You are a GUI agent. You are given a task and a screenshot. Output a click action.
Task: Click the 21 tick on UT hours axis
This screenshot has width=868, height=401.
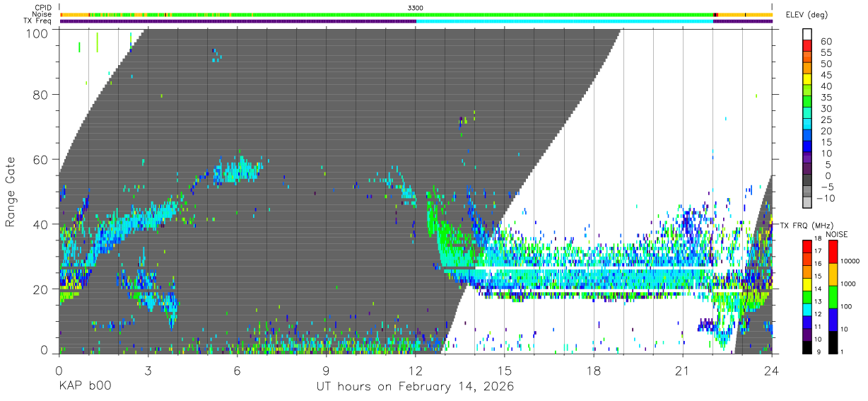[x=683, y=371]
